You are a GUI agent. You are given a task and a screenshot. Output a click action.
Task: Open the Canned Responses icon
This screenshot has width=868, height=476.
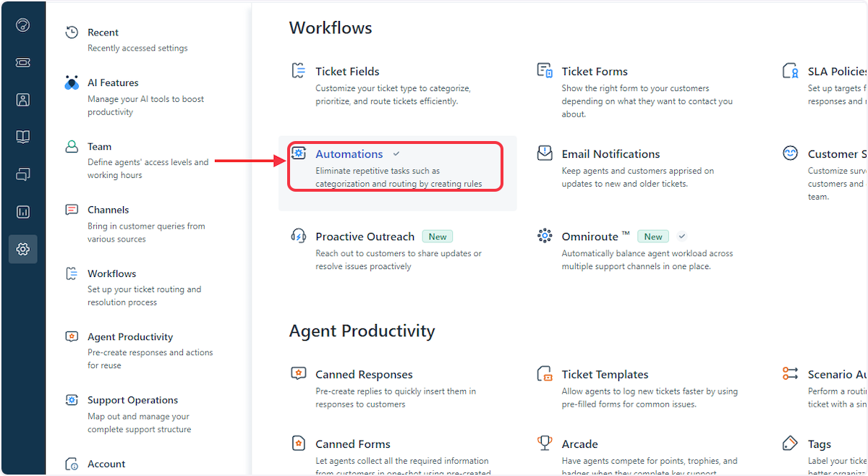tap(298, 373)
